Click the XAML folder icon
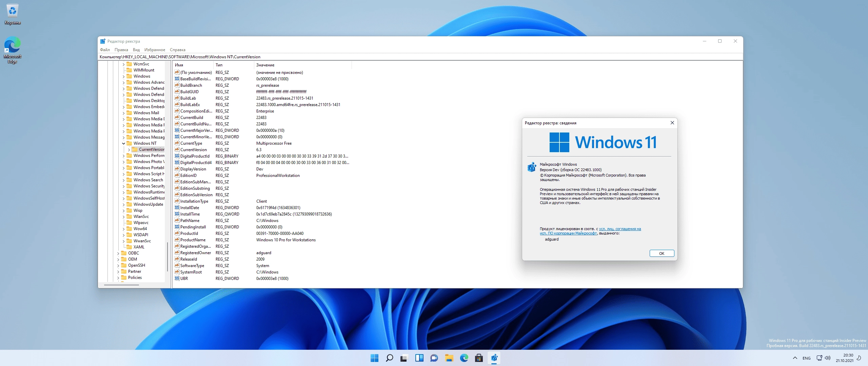Screen dimensions: 868x366 [129, 247]
